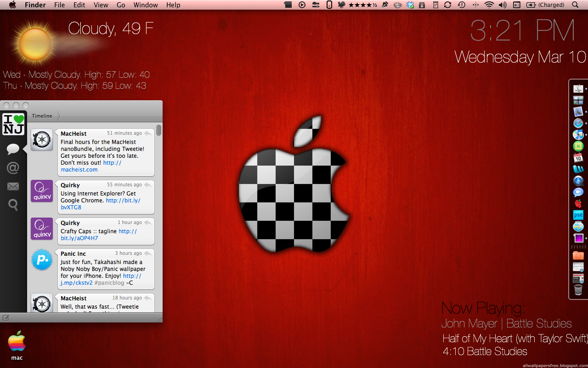The image size is (588, 368).
Task: Click the five-star song rating in menu bar
Action: pyautogui.click(x=363, y=5)
